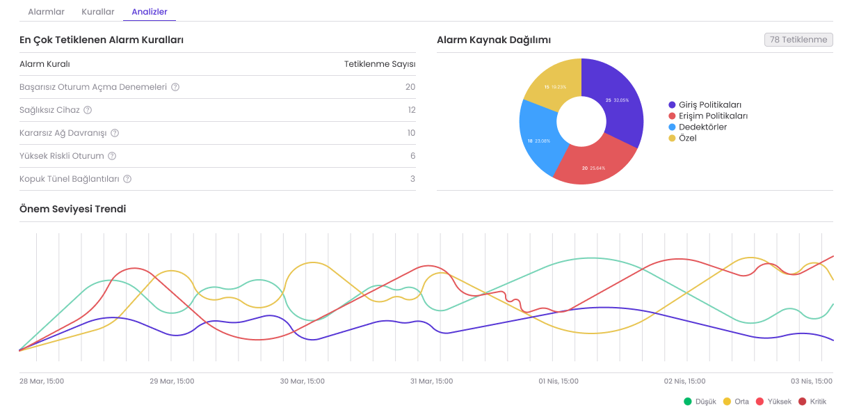
Task: Toggle Kritik series in trend legend
Action: (x=812, y=402)
